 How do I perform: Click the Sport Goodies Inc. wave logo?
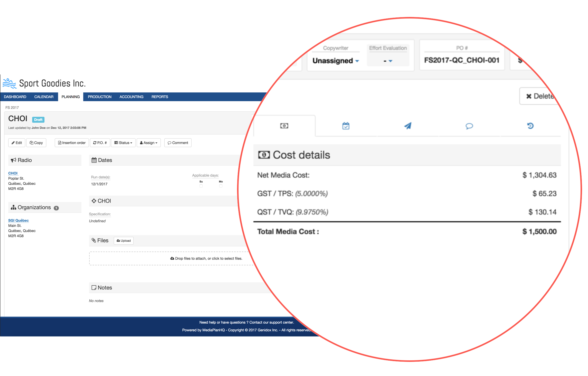10,83
